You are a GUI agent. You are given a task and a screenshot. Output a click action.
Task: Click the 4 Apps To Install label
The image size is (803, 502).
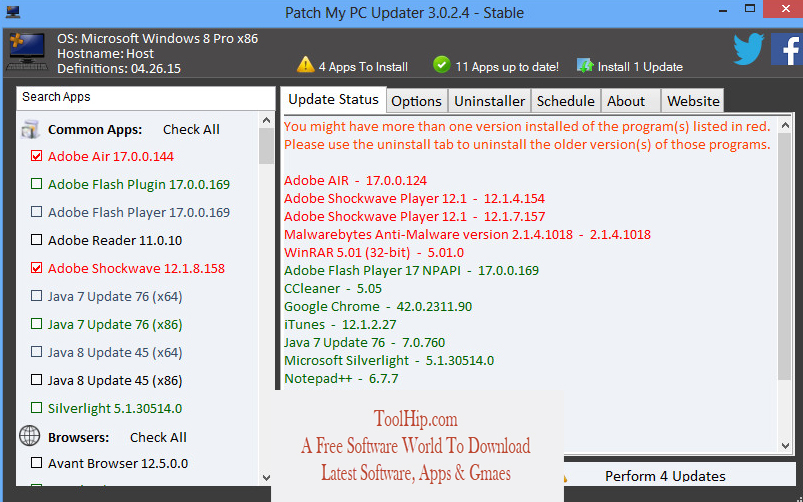click(x=363, y=67)
